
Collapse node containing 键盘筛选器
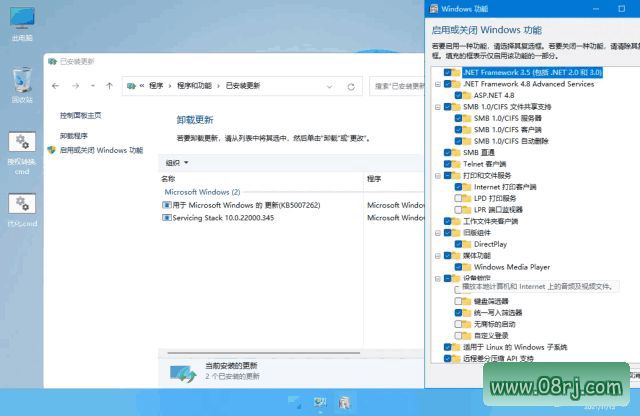pos(438,279)
